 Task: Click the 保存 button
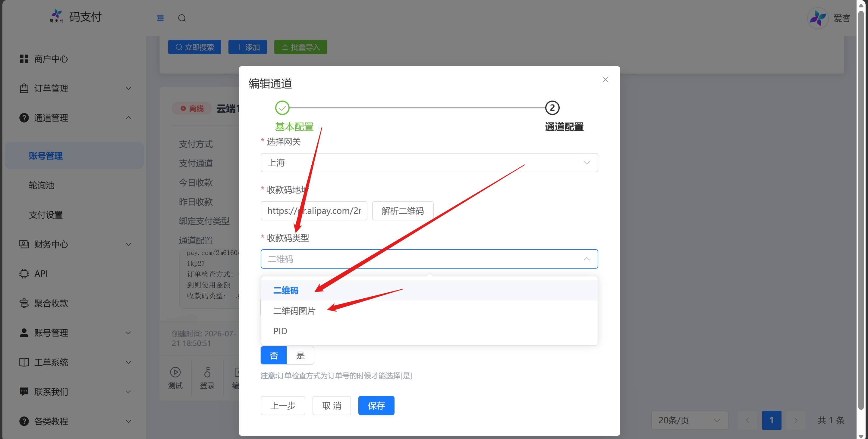tap(376, 405)
